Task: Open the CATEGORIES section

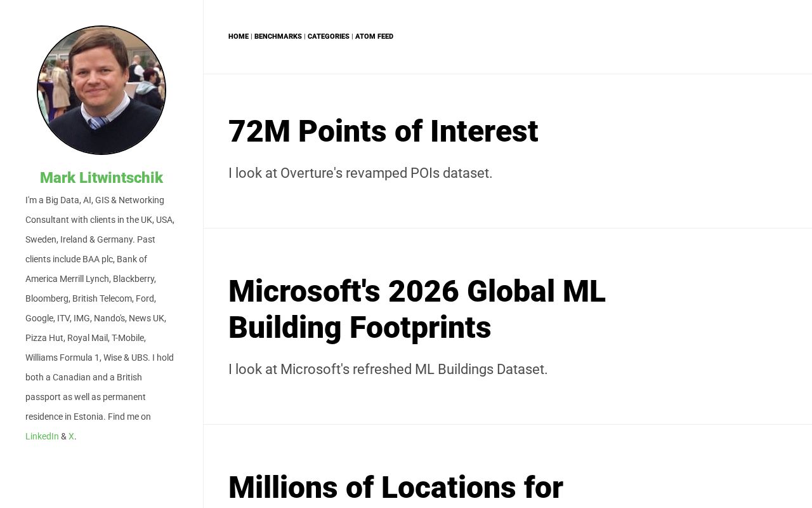Action: tap(328, 36)
